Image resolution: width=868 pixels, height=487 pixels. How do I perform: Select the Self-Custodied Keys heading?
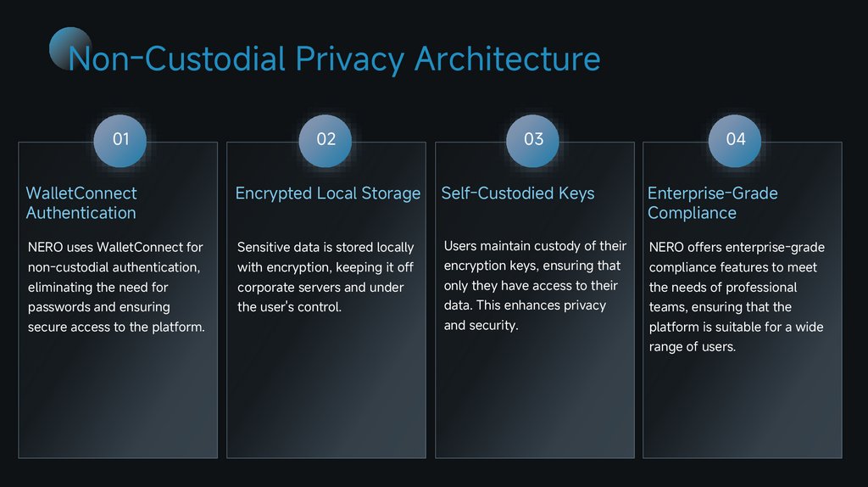pyautogui.click(x=518, y=193)
